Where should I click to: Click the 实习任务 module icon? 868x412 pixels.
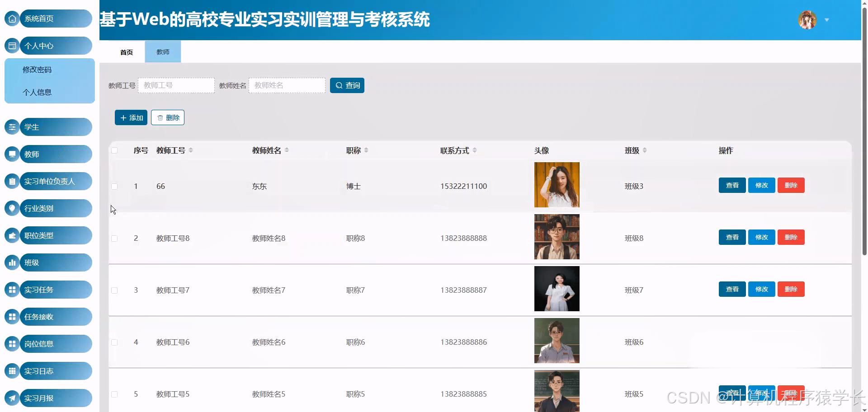pyautogui.click(x=12, y=290)
